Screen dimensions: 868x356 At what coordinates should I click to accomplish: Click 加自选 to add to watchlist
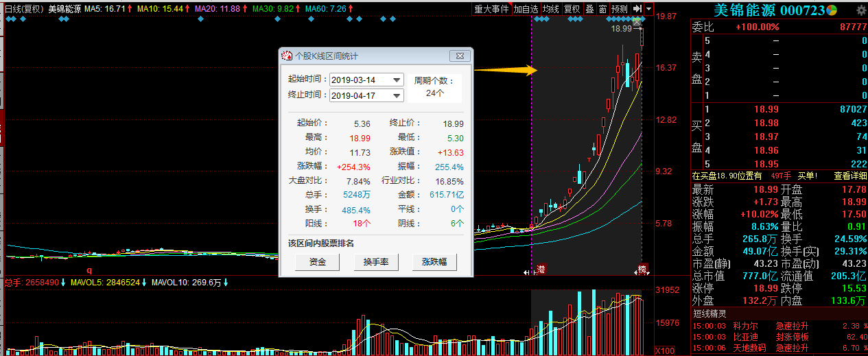point(526,9)
